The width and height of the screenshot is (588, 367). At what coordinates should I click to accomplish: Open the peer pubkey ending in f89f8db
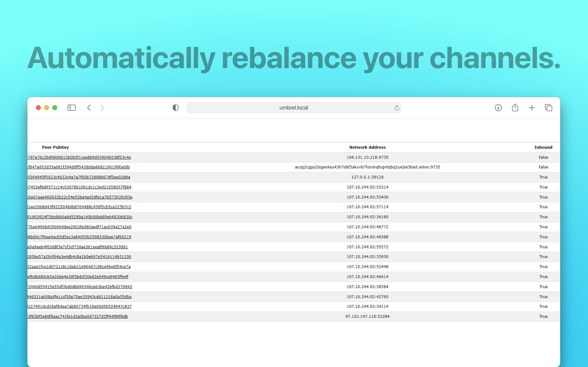point(78,316)
